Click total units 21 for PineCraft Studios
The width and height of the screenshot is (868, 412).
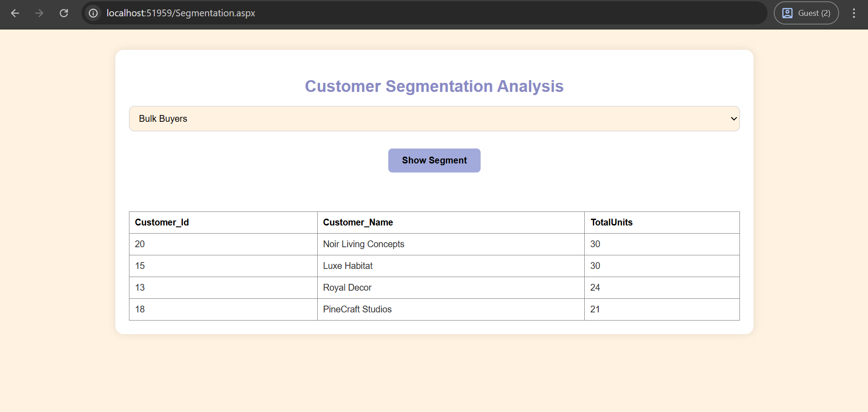pyautogui.click(x=662, y=309)
